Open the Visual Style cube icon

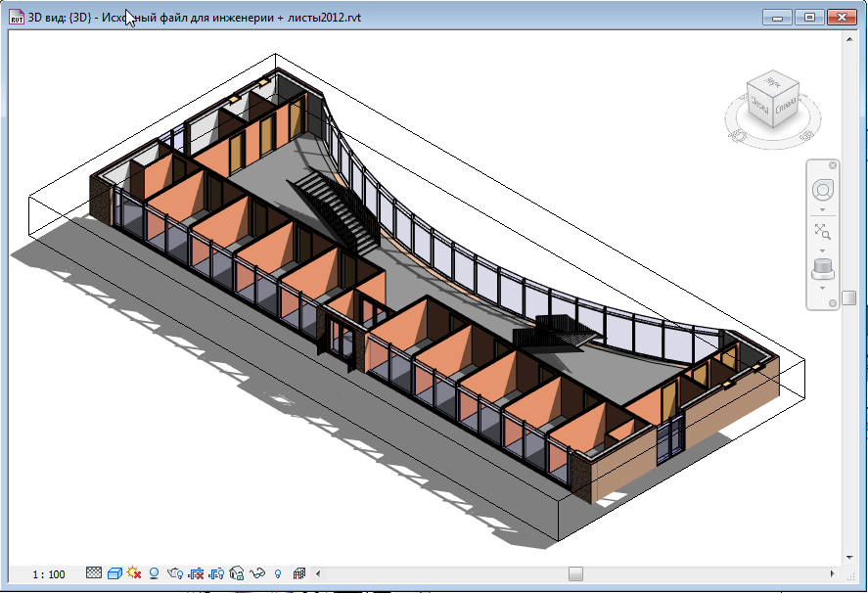point(114,573)
